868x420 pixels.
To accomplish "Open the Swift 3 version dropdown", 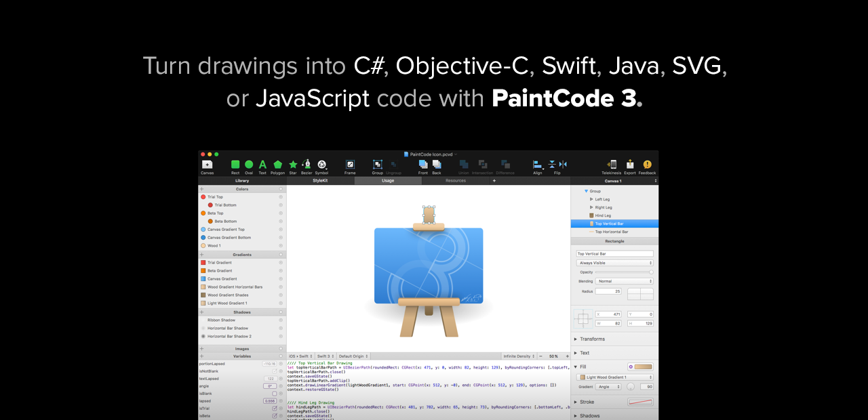I will tap(325, 356).
